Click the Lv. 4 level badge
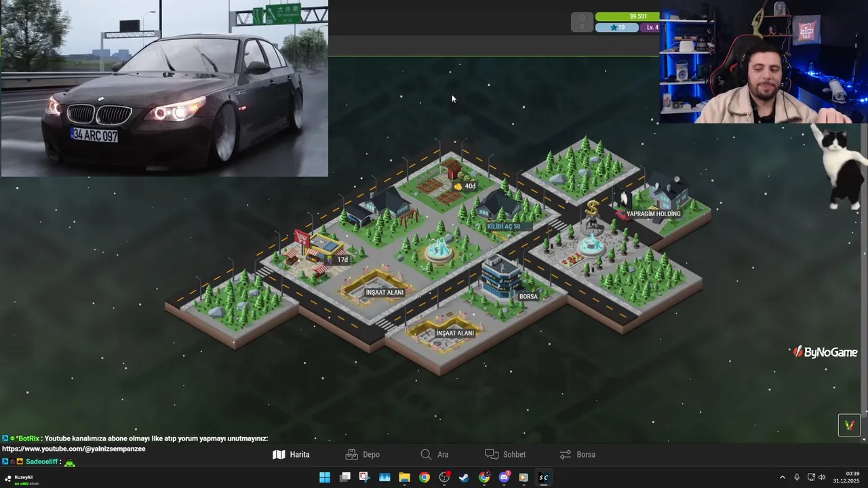The width and height of the screenshot is (868, 488). (650, 28)
